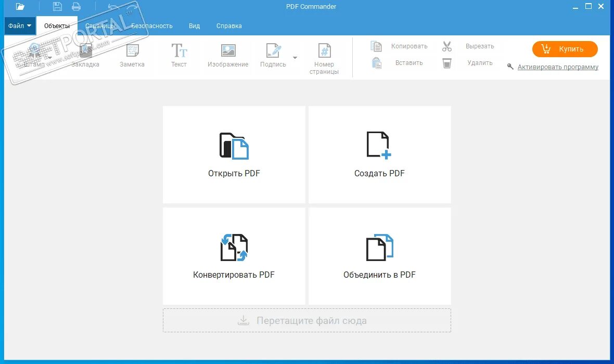Click the Копировать copy icon

point(376,46)
